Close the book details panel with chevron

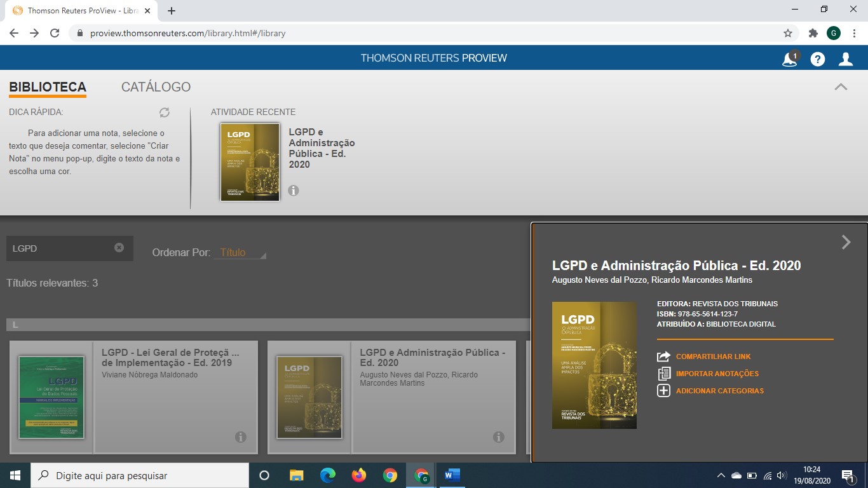846,242
